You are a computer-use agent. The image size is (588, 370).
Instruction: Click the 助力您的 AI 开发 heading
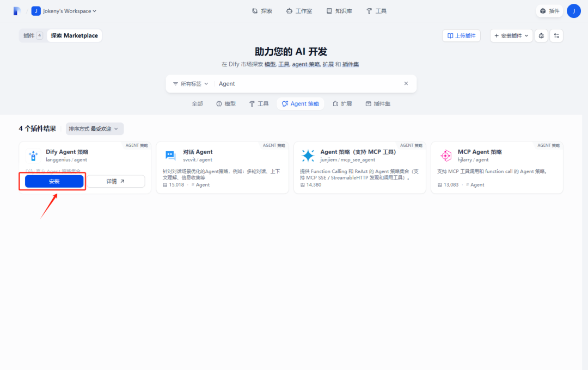[x=291, y=52]
